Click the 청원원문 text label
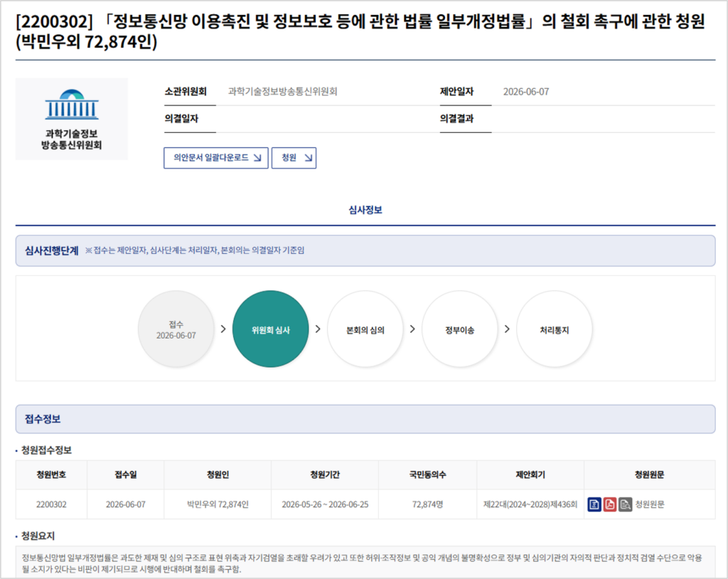Viewport: 728px width, 579px height. pyautogui.click(x=650, y=504)
